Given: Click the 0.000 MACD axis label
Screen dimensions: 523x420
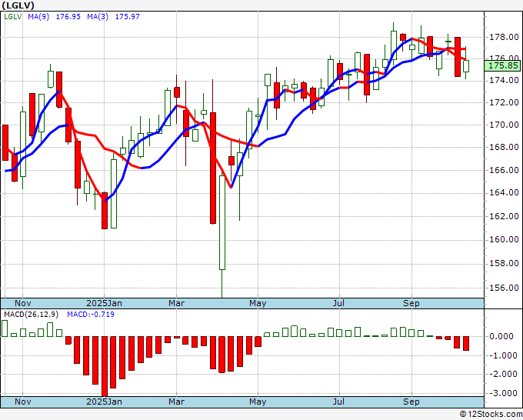Looking at the screenshot, I should 502,336.
